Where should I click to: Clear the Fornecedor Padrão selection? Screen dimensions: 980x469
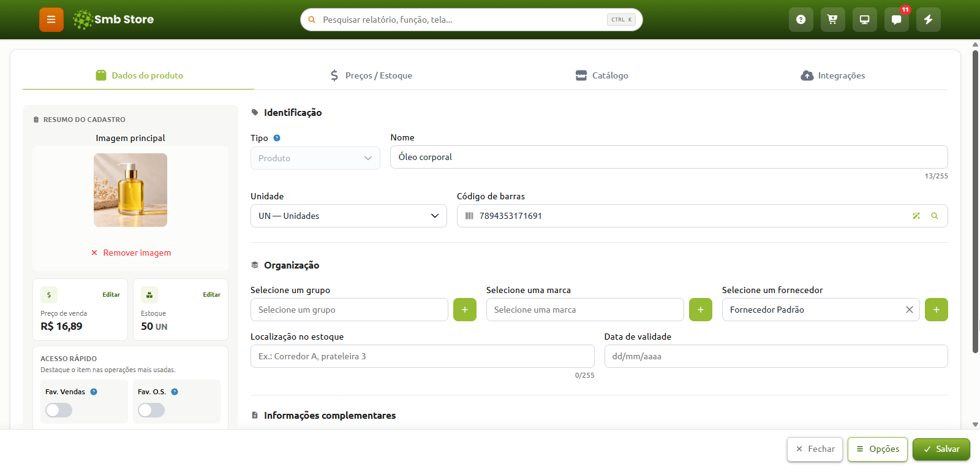[x=910, y=310]
